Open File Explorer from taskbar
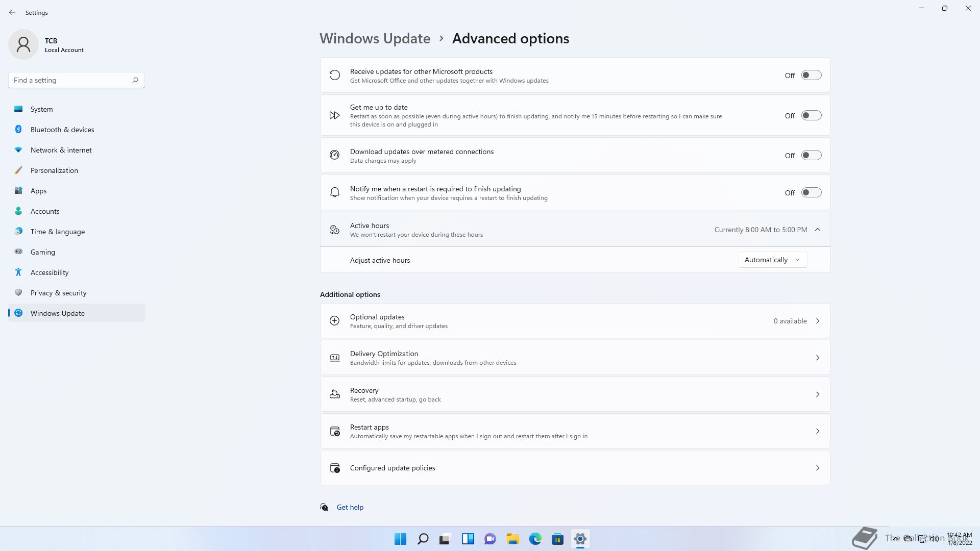 coord(513,539)
